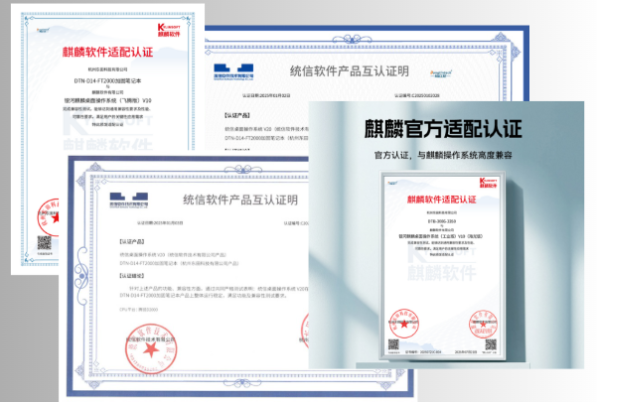The image size is (620, 402).
Task: Click the blue company logo on the bottom 统信 certificate
Action: point(129,200)
